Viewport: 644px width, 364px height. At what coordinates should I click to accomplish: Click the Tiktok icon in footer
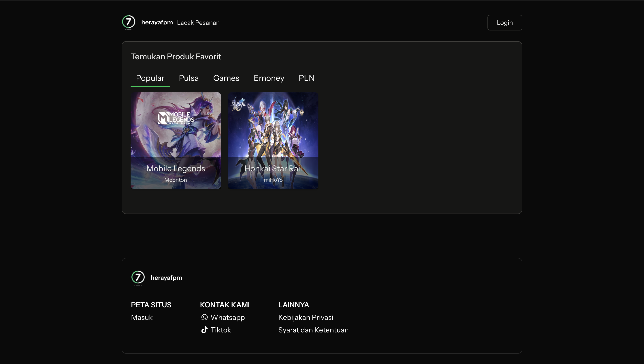204,330
